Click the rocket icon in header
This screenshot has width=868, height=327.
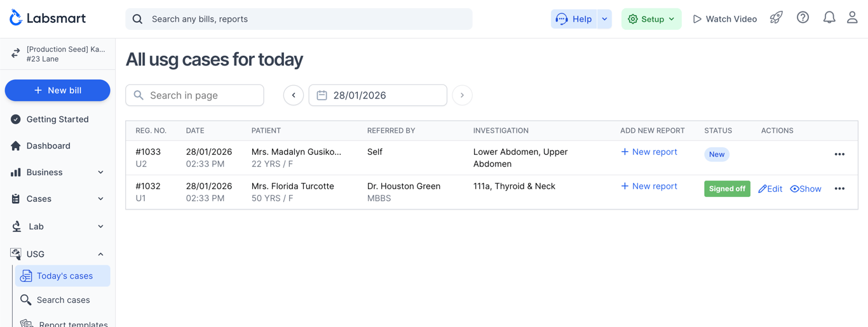pos(776,18)
